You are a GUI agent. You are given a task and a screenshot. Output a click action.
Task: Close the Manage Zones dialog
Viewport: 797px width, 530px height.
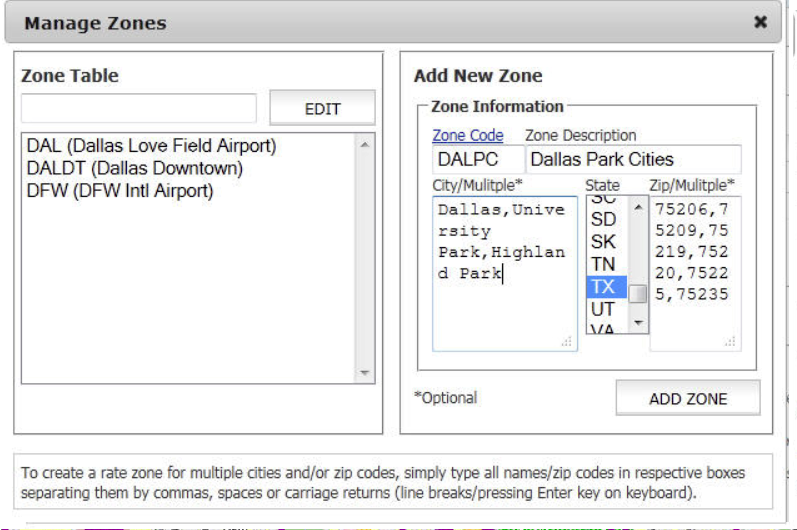(x=760, y=22)
